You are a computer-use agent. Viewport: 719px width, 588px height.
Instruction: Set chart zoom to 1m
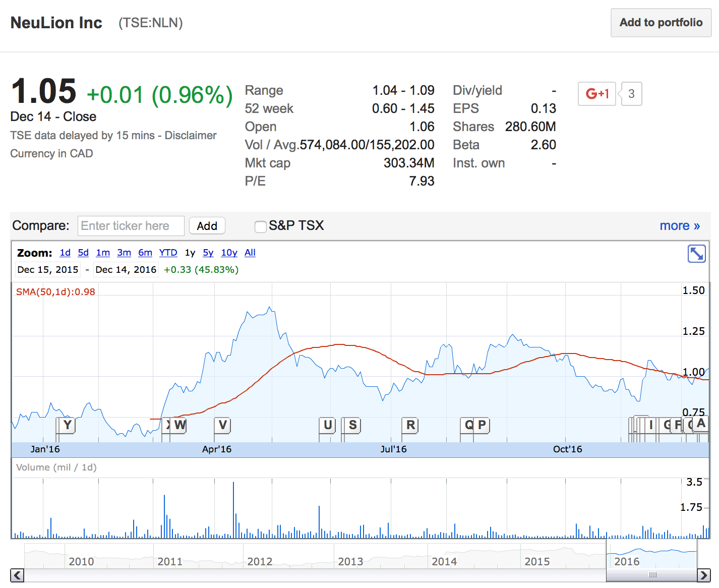point(103,253)
